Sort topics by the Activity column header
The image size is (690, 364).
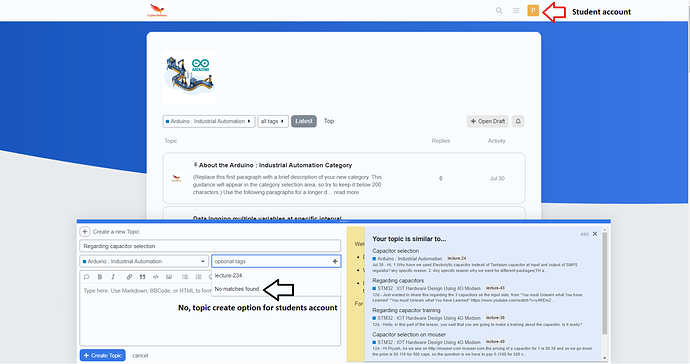tap(496, 141)
